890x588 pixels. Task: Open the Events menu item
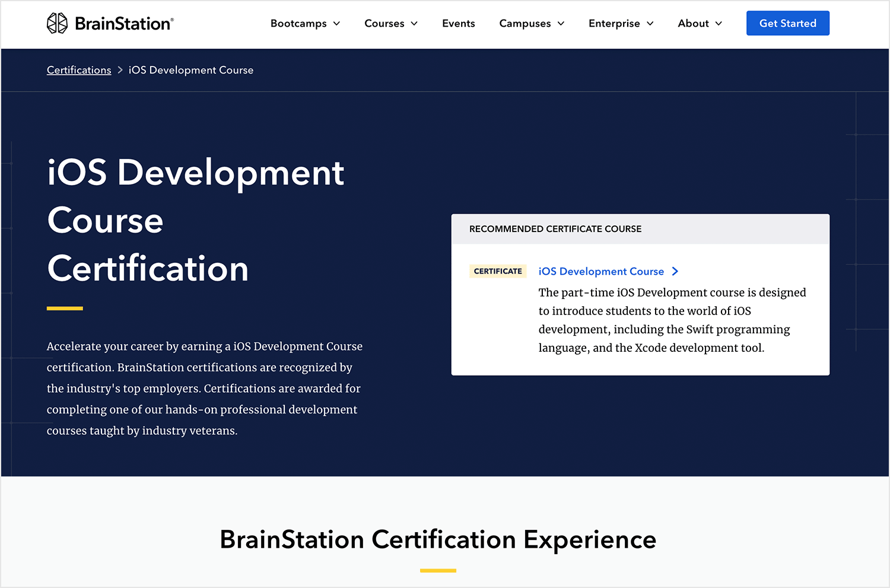click(x=458, y=24)
